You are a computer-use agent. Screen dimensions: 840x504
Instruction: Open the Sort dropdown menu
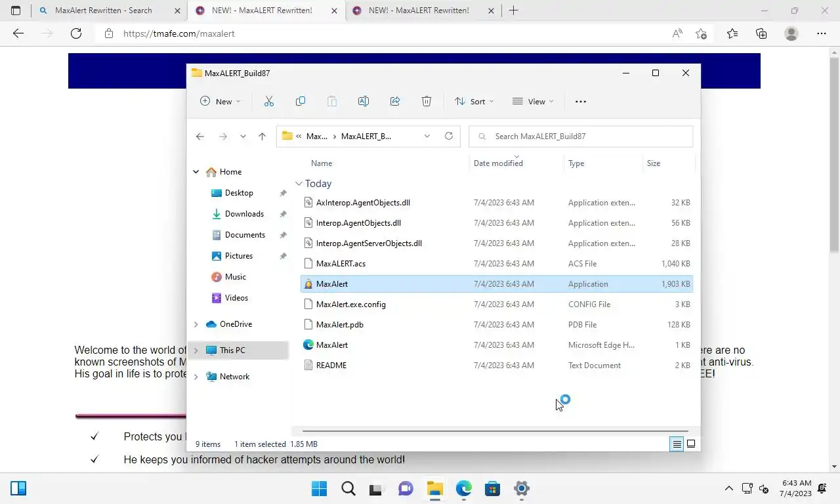(474, 101)
